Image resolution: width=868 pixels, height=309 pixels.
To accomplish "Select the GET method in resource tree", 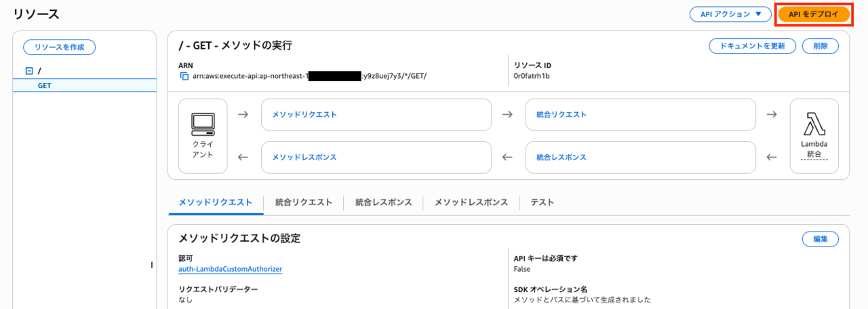I will point(45,86).
